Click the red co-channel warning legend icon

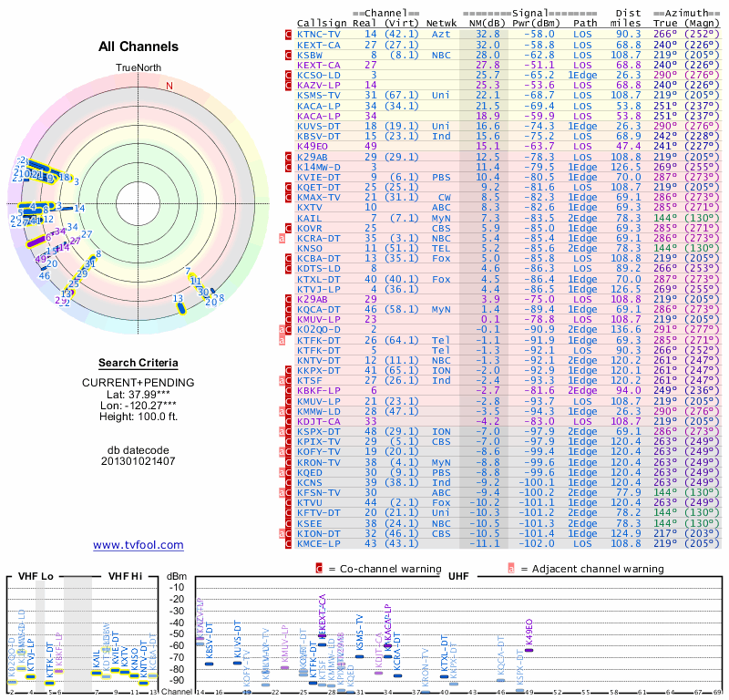coord(320,570)
